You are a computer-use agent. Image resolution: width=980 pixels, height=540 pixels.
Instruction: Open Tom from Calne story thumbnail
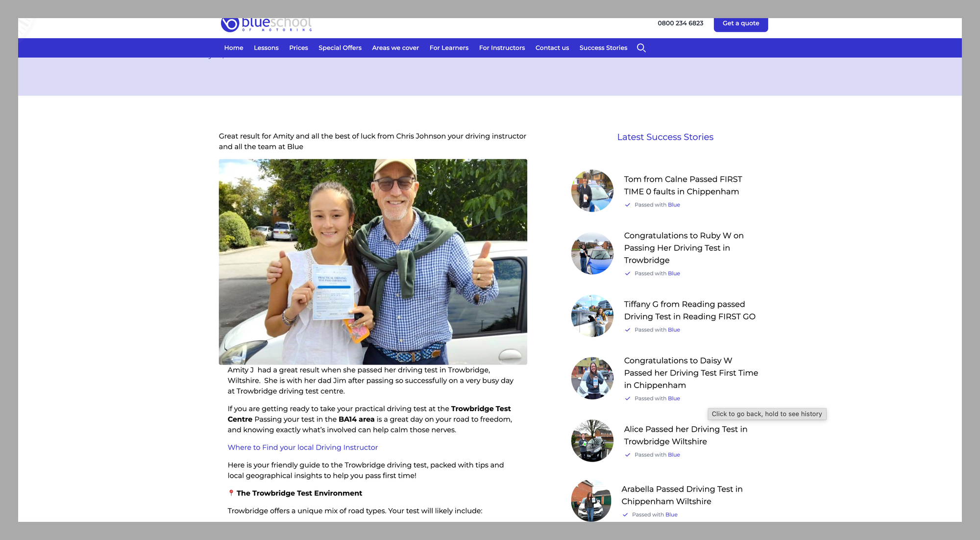click(x=592, y=191)
